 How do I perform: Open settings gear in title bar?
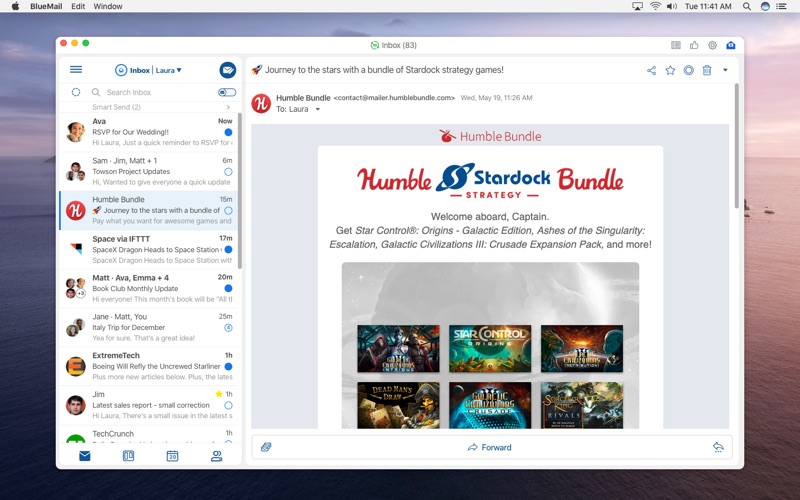coord(713,45)
